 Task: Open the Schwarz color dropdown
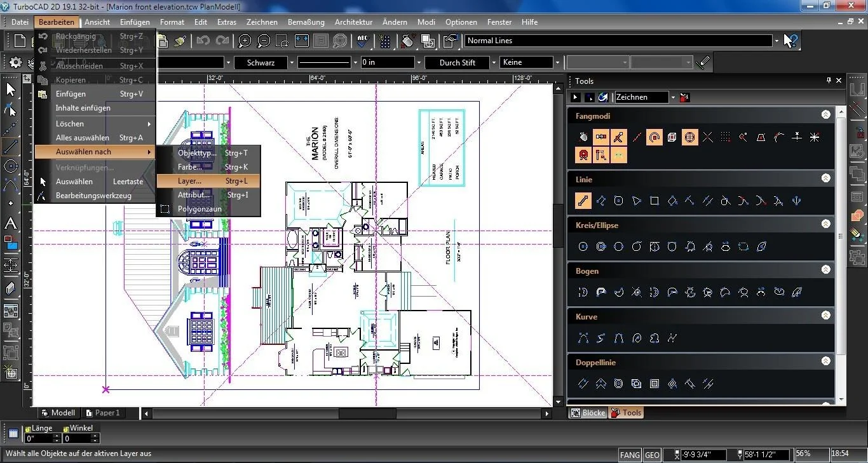[x=291, y=62]
